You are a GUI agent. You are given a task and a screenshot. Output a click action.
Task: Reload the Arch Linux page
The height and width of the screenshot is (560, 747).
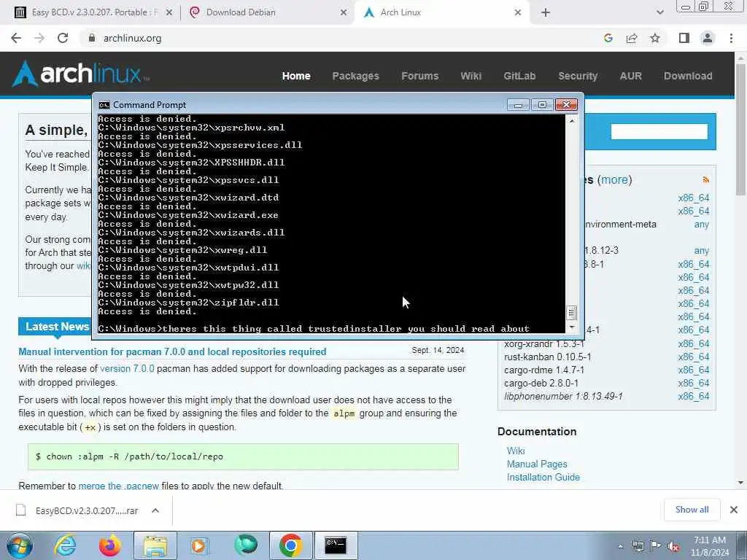tap(63, 38)
